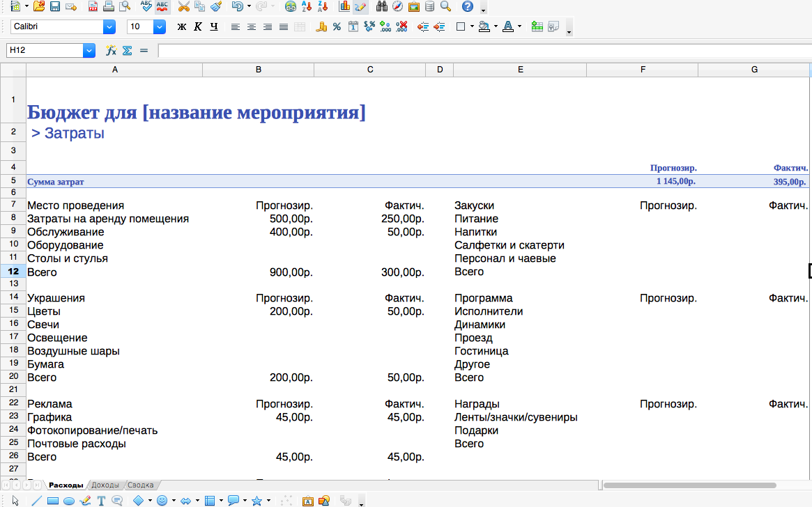Screen dimensions: 812x507
Task: Open the font size dropdown
Action: tap(159, 26)
